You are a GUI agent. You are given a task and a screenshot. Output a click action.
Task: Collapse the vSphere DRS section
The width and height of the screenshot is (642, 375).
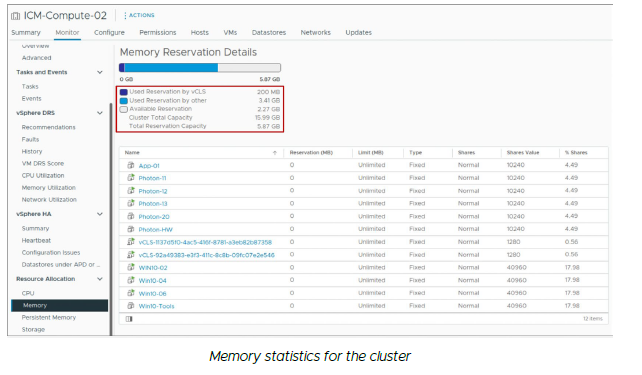point(99,113)
